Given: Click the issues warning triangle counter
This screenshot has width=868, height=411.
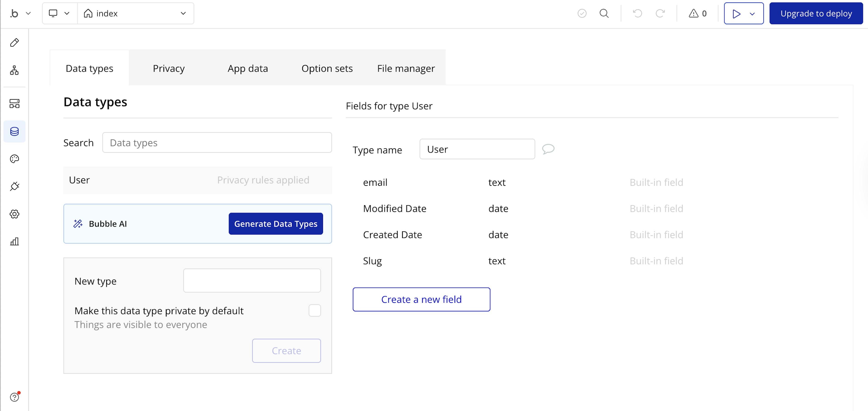Looking at the screenshot, I should pos(698,14).
